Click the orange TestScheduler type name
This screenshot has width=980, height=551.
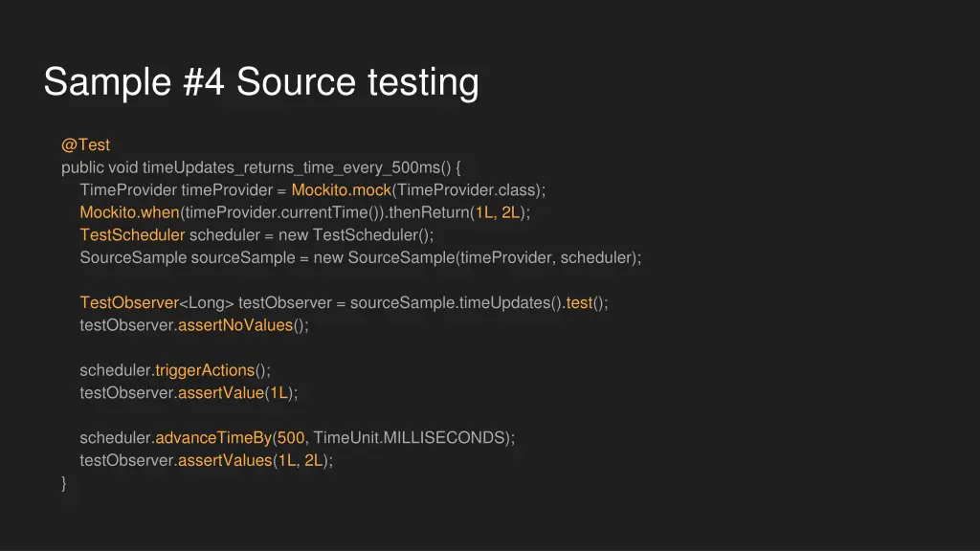[x=132, y=234]
